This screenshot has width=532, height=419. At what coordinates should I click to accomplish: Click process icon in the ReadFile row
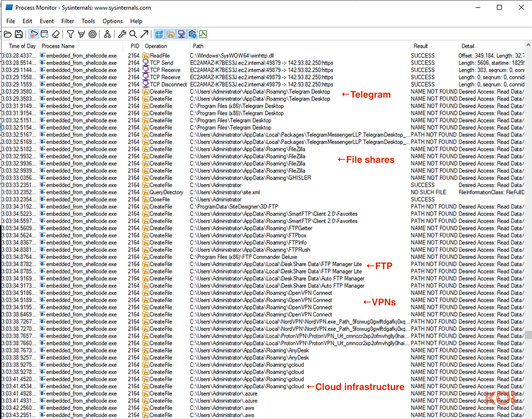[x=42, y=56]
